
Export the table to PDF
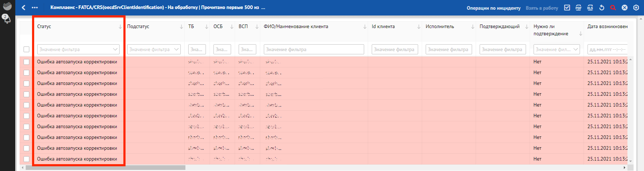coord(579,8)
